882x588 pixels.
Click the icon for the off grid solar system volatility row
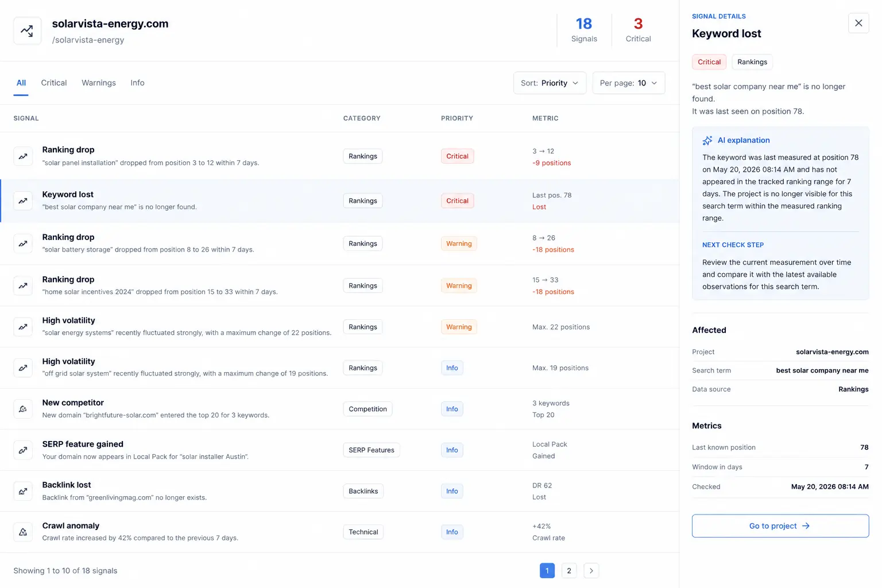(23, 367)
